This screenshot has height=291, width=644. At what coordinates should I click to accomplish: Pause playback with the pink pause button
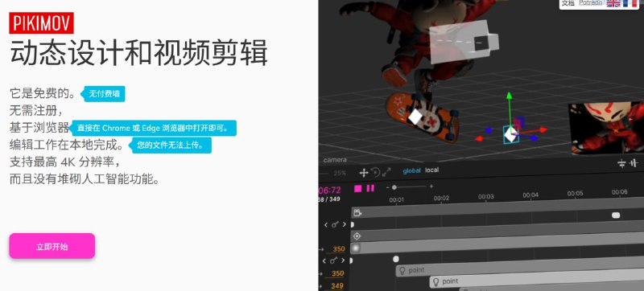pos(370,188)
